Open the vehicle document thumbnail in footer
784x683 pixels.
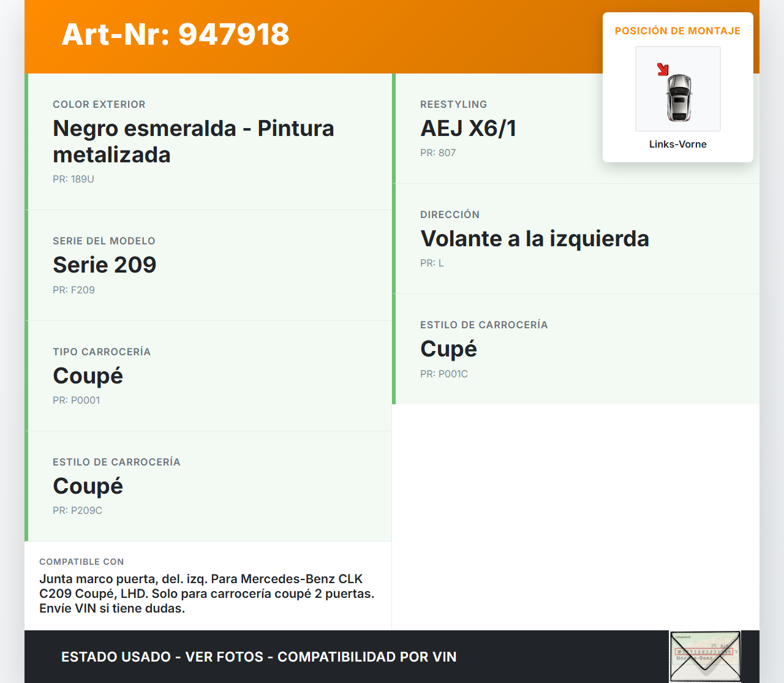pos(705,657)
